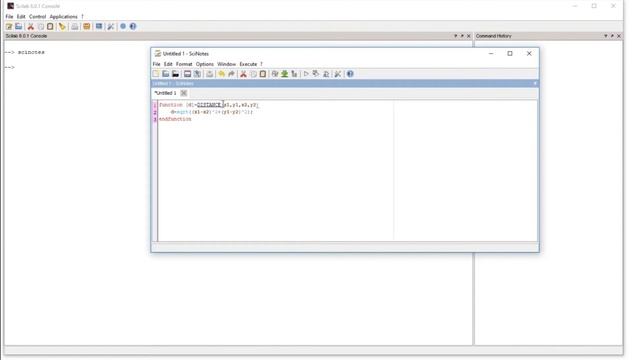Execute the script with the play icon

click(x=306, y=74)
